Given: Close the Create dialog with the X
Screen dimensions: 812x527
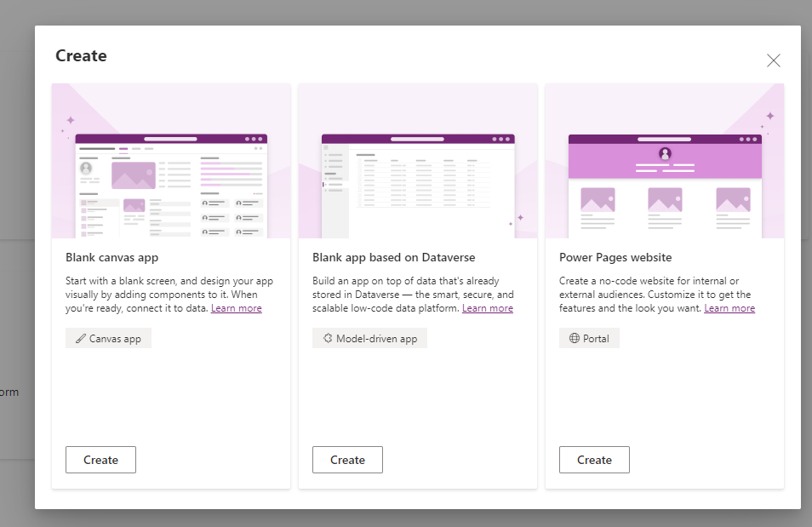Looking at the screenshot, I should [773, 60].
